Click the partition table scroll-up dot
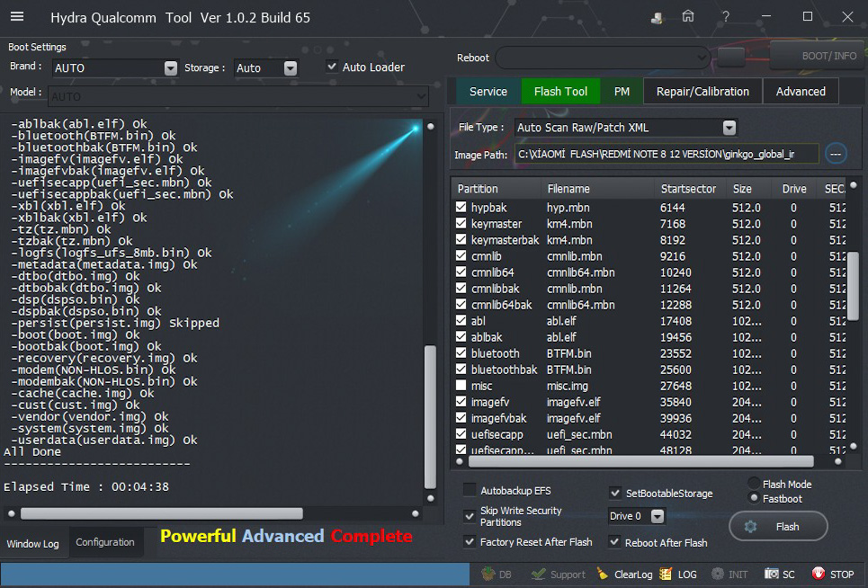This screenshot has width=868, height=588. [x=853, y=185]
